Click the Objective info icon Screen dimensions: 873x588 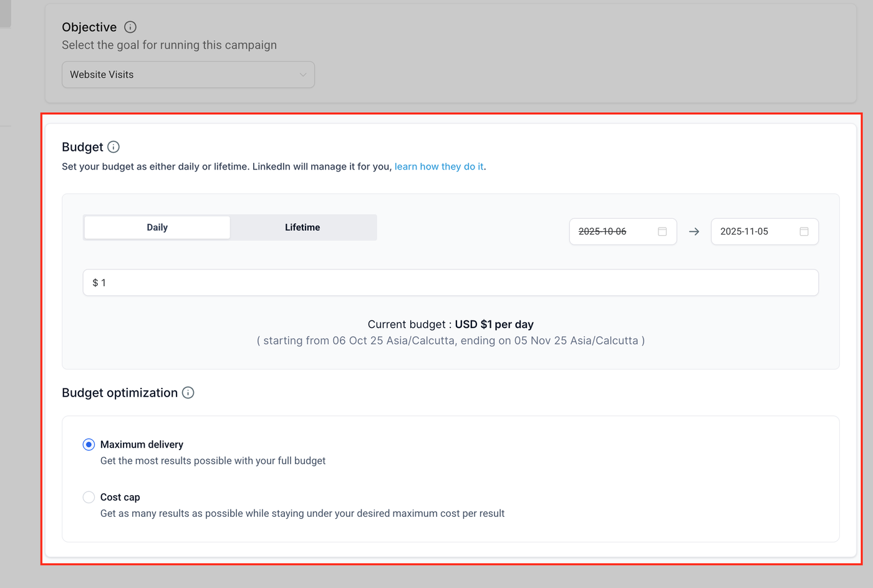(130, 27)
